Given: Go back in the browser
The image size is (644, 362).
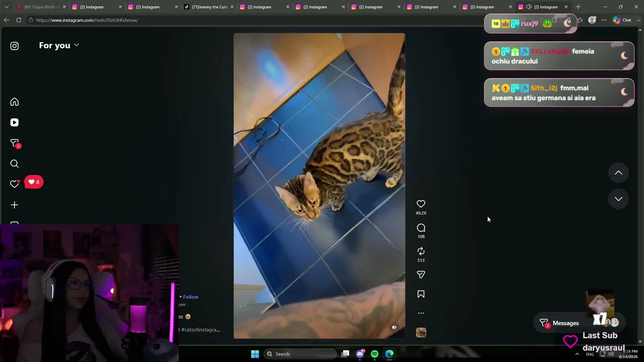Looking at the screenshot, I should point(7,20).
